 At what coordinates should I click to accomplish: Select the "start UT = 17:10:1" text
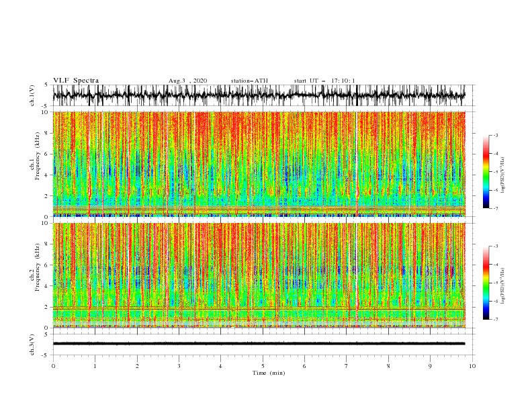point(324,81)
